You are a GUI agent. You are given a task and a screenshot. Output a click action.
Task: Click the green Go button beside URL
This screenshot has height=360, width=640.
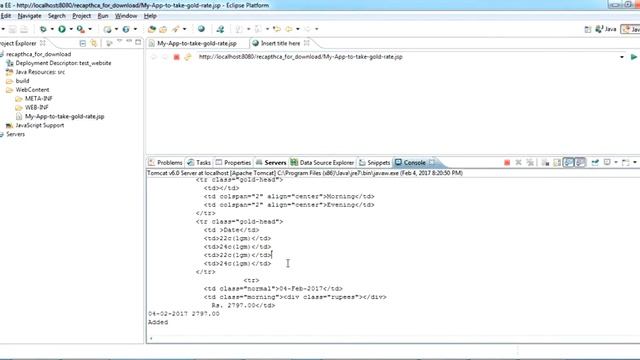(x=633, y=57)
